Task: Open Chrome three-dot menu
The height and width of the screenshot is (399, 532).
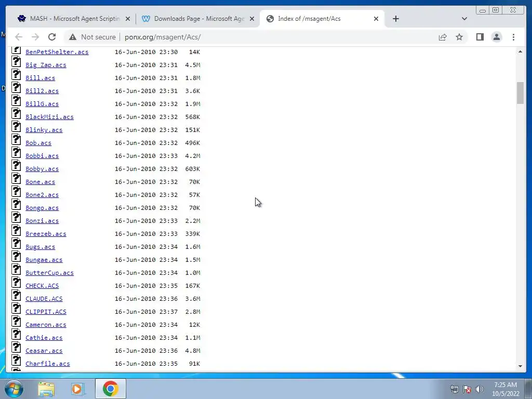Action: [513, 37]
